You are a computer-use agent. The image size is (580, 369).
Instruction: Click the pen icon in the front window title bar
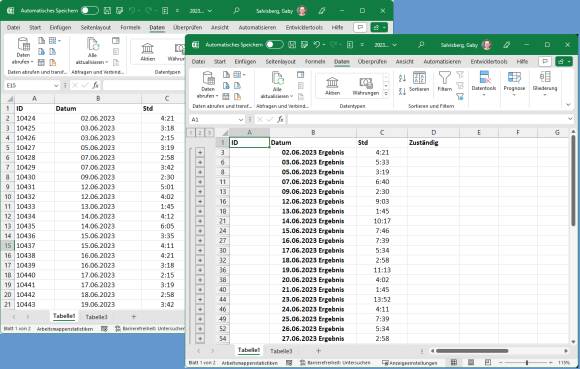pyautogui.click(x=506, y=45)
